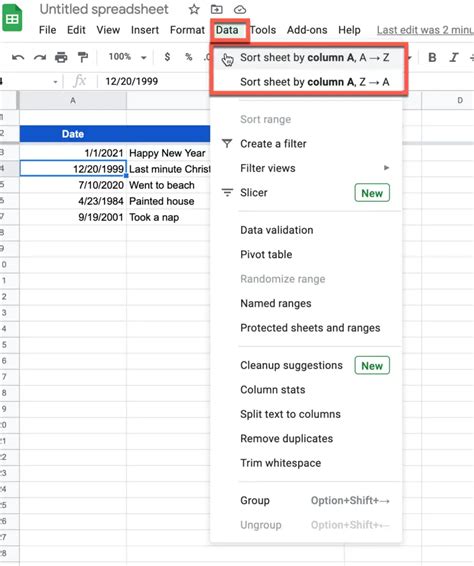Toggle italic formatting
The width and height of the screenshot is (474, 566).
tap(453, 57)
